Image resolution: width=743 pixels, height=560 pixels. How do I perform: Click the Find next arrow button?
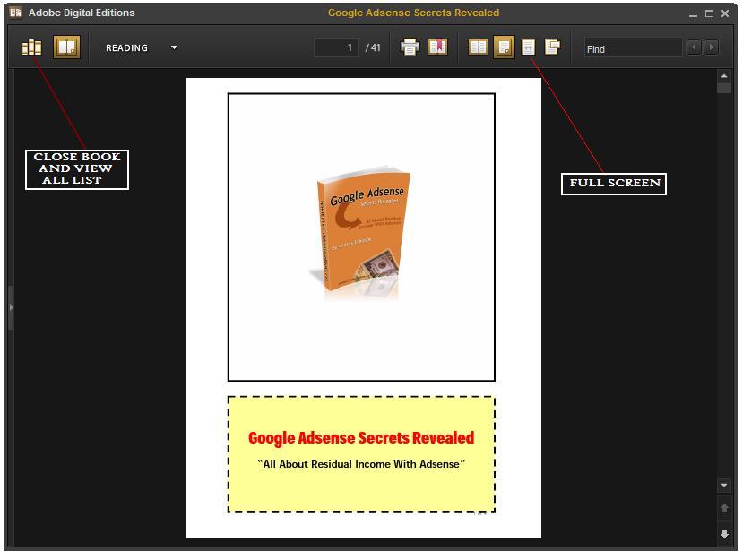711,47
